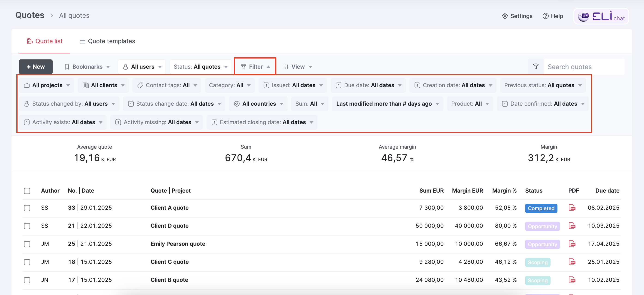
Task: Open the Emily Pearson quote link
Action: [178, 244]
